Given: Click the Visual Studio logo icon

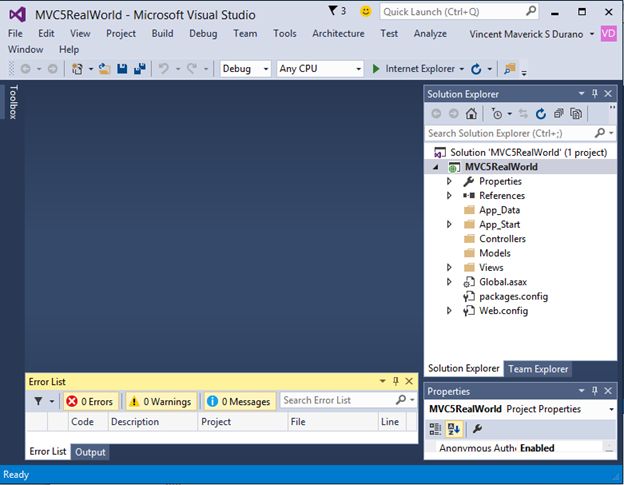Looking at the screenshot, I should [18, 15].
